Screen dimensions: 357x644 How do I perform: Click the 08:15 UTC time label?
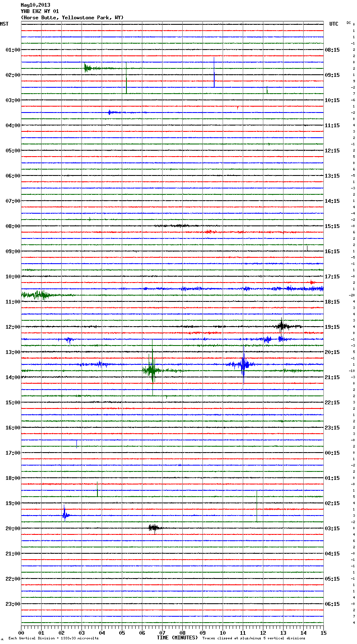332,50
